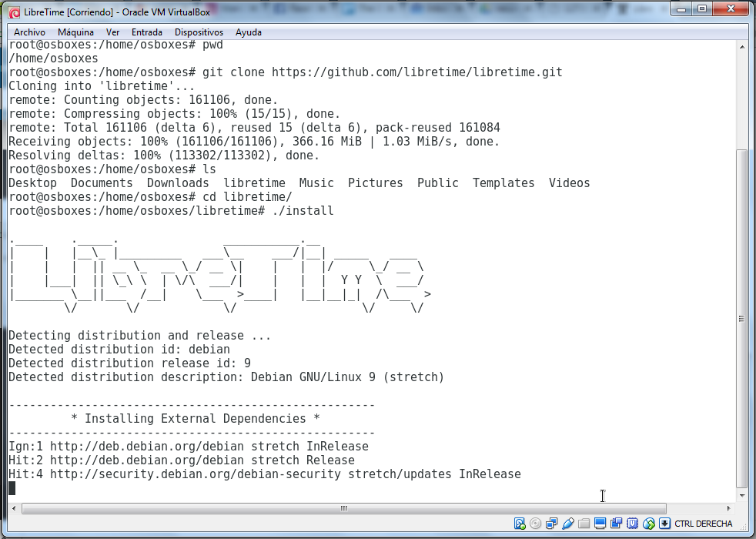Click the horizontal scrollbar thumb
The height and width of the screenshot is (539, 756).
coord(344,508)
